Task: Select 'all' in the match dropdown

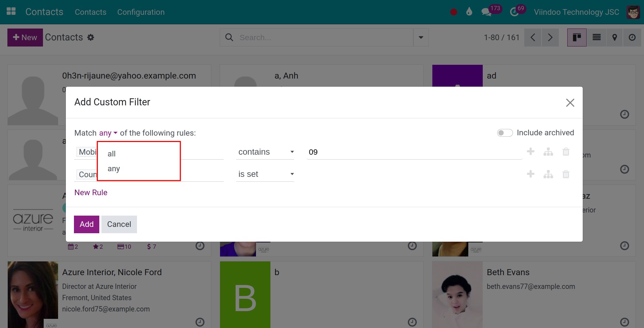Action: tap(112, 154)
